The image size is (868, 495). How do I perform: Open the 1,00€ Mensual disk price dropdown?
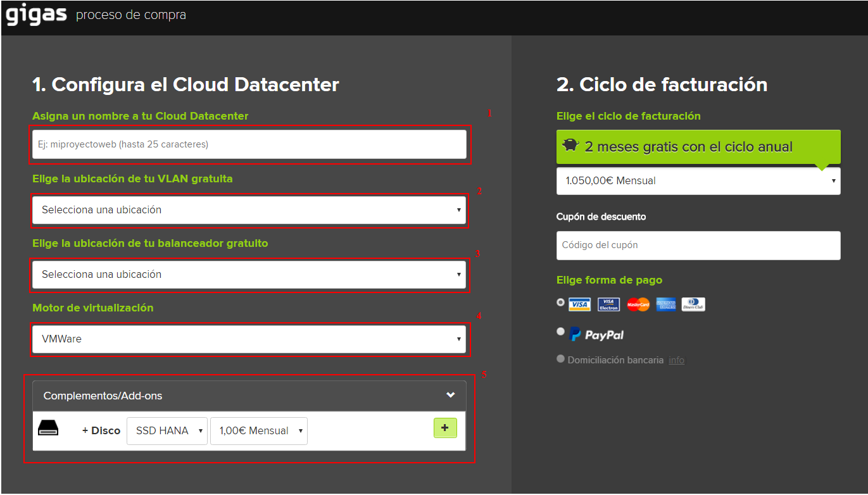[x=259, y=430]
